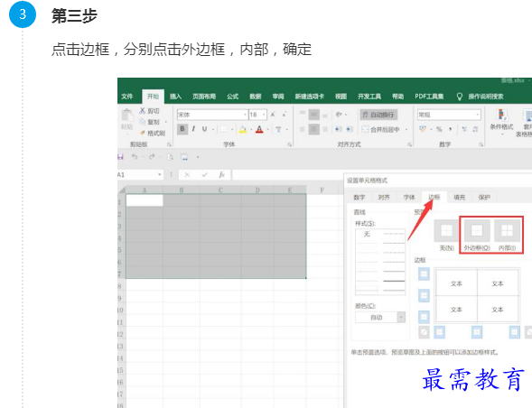Click the decrease indent icon
This screenshot has height=408, width=532.
click(x=339, y=129)
